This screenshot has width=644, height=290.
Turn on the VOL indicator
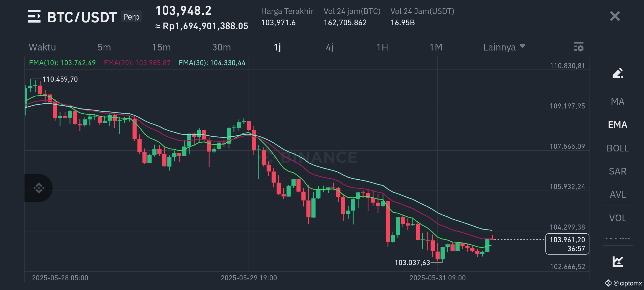point(617,218)
